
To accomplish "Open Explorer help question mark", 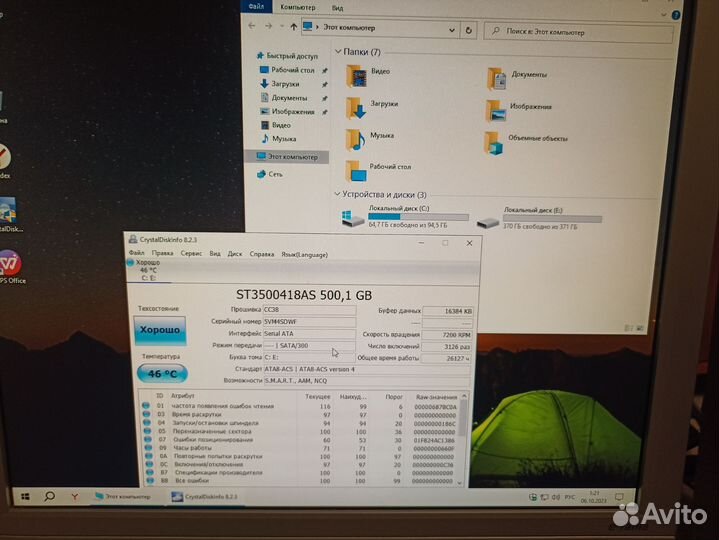I will pyautogui.click(x=675, y=15).
